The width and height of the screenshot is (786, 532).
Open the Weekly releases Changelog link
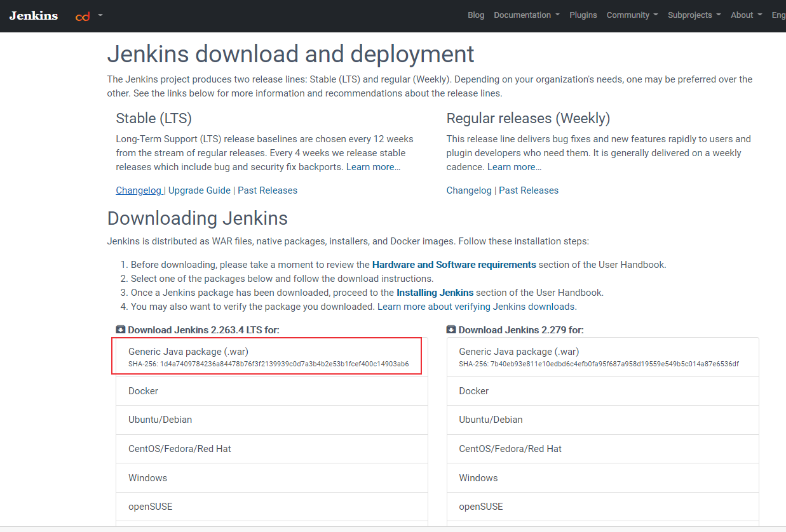(x=469, y=190)
